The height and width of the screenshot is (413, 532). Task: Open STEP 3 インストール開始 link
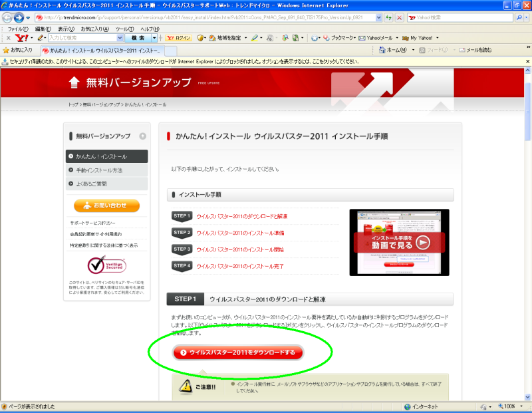(x=240, y=250)
